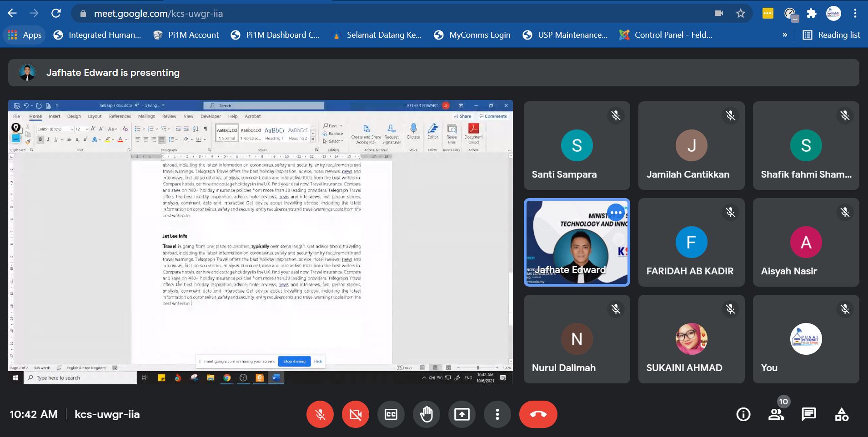Turn on the camera toggle
868x437 pixels.
tap(356, 414)
